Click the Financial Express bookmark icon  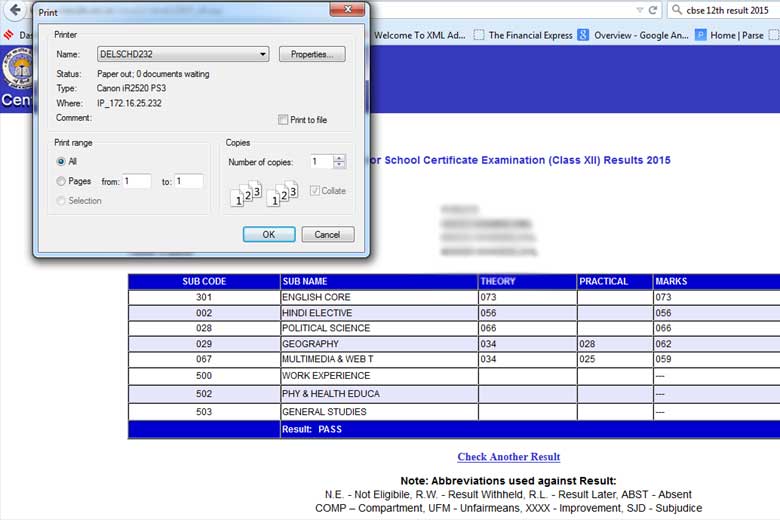click(478, 35)
